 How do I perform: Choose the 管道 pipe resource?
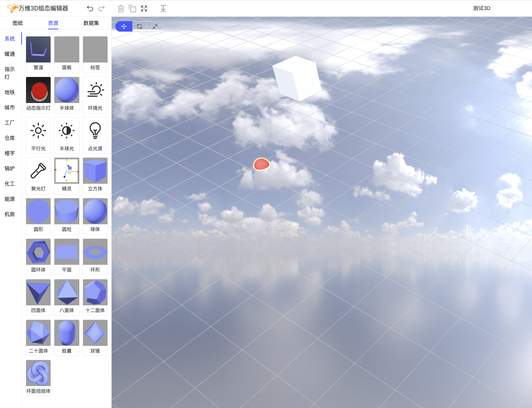click(38, 54)
